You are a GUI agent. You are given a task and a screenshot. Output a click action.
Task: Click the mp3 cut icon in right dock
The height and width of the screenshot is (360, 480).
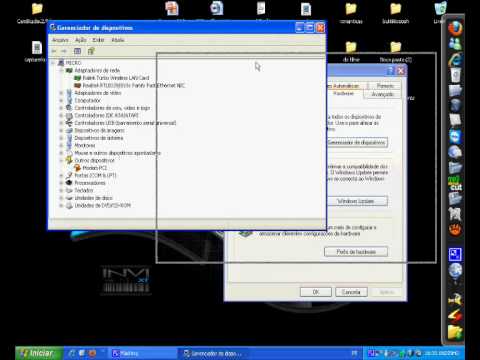pyautogui.click(x=455, y=184)
